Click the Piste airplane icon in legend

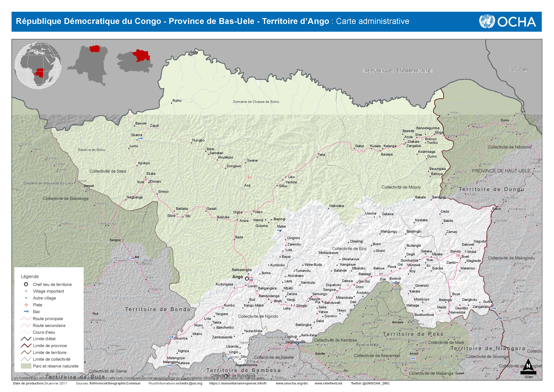click(26, 305)
